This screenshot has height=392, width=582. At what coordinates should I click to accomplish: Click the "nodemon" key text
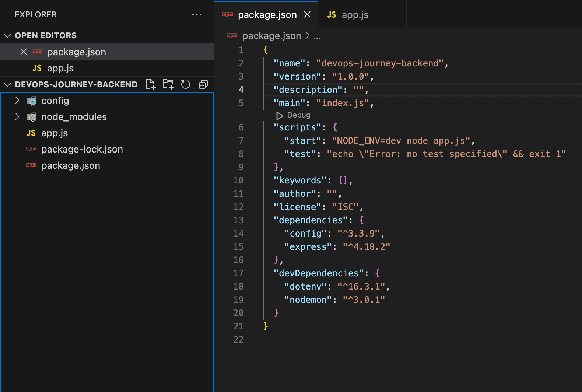pos(308,300)
